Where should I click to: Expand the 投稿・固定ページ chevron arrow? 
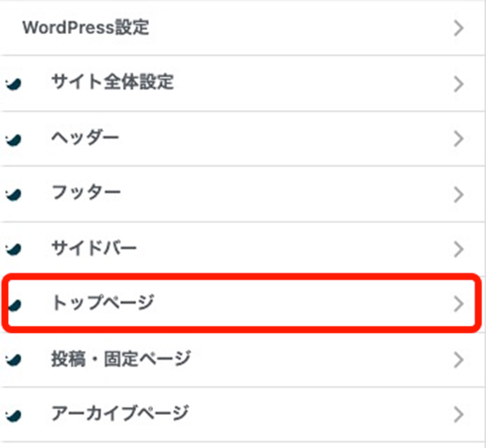tap(459, 359)
